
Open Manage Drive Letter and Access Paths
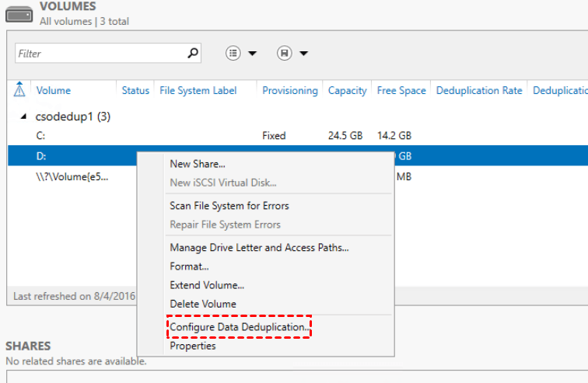coord(259,248)
